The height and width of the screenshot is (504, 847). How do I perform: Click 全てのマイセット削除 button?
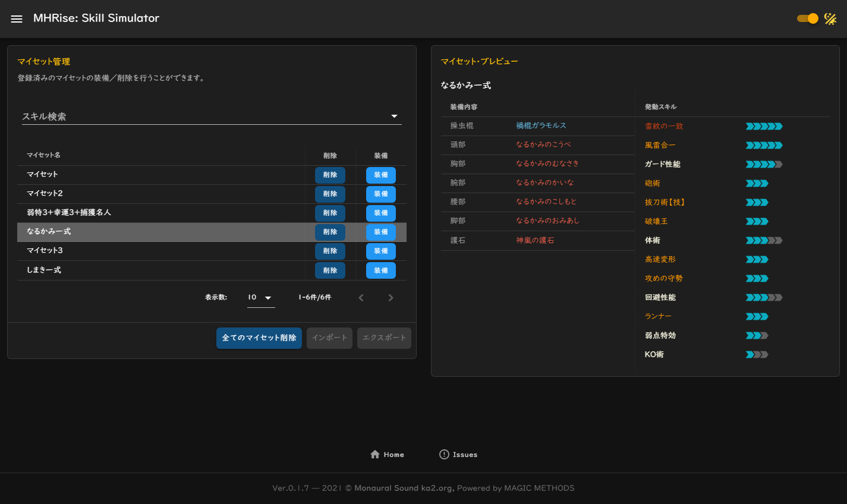pyautogui.click(x=259, y=338)
